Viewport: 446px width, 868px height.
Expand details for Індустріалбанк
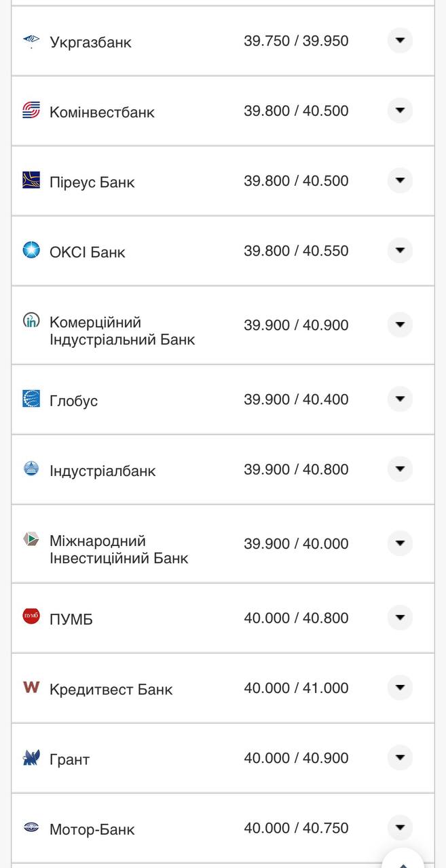tap(400, 469)
